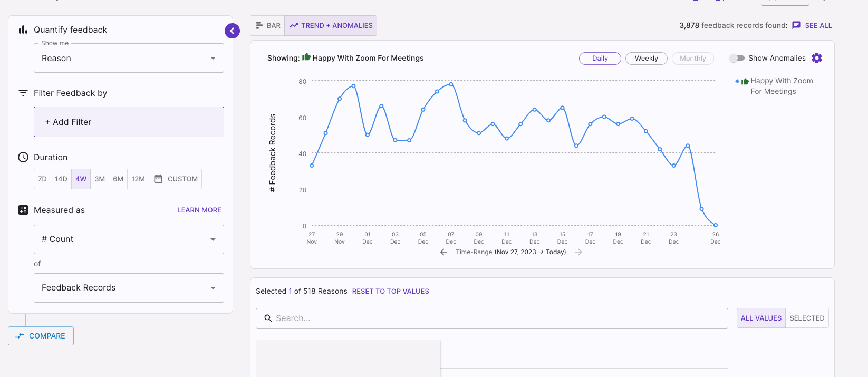Click the Duration clock icon

[x=23, y=157]
